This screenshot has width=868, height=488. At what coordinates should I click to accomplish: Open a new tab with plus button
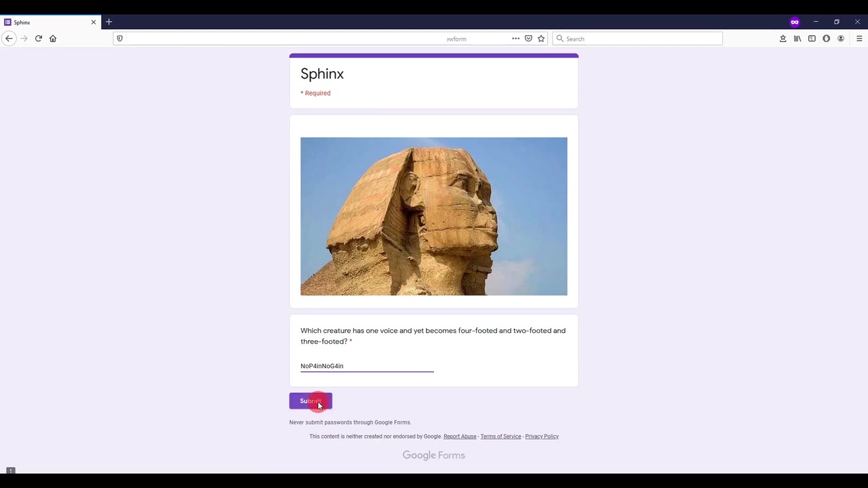coord(108,22)
